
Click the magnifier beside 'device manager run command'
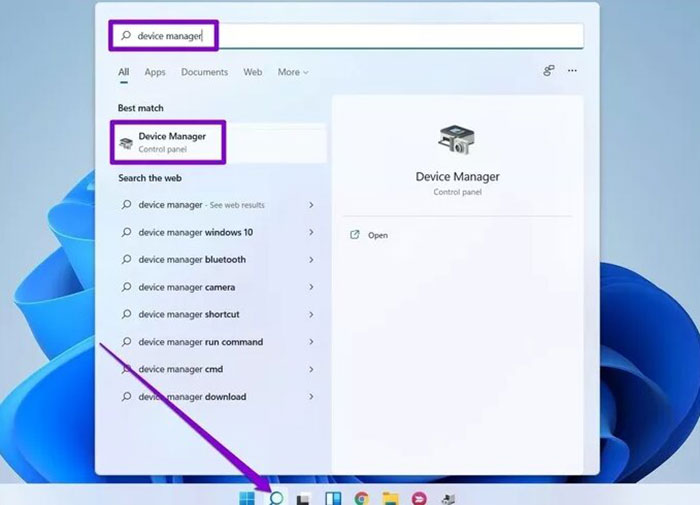(x=127, y=342)
